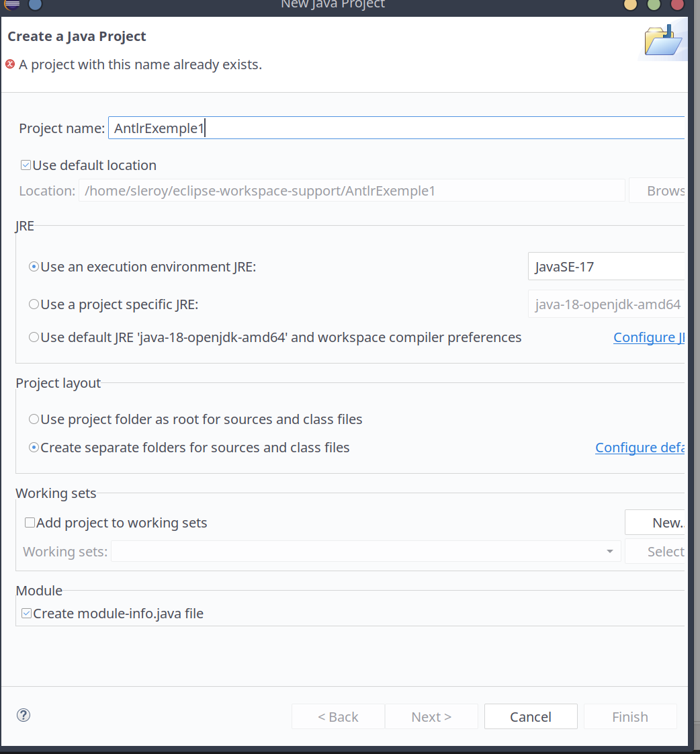Open the java-18-openjdk-amd64 project JRE dropdown
Image resolution: width=700 pixels, height=754 pixels.
coord(607,304)
